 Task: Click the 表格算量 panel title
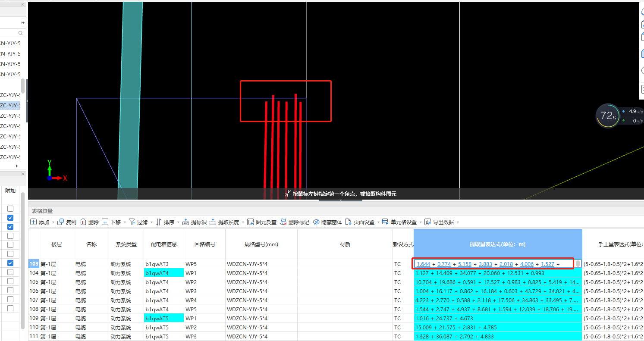click(42, 211)
